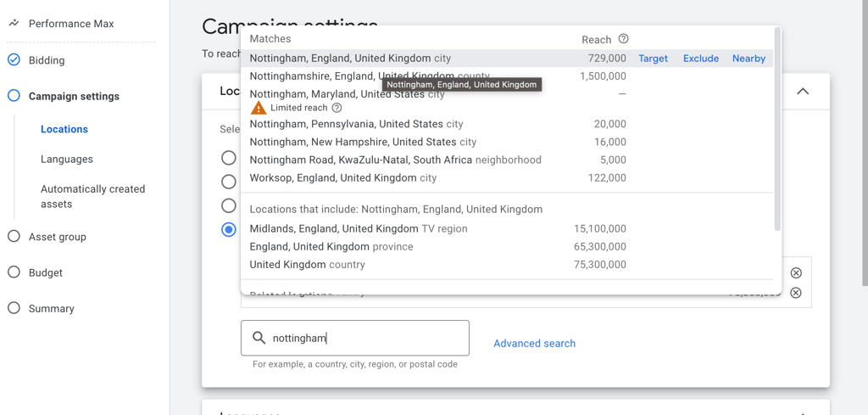Click the search magnifier icon
This screenshot has width=868, height=415.
(x=259, y=338)
